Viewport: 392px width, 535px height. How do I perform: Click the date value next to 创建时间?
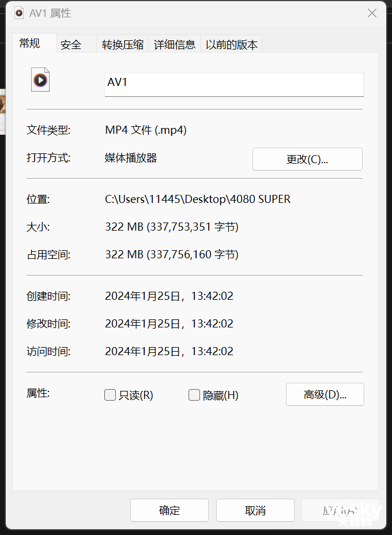169,296
